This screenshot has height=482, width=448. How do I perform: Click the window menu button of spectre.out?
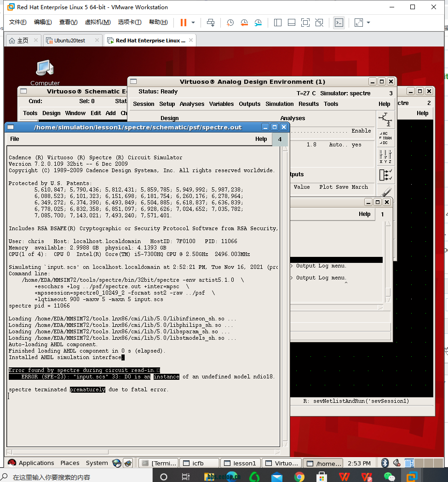[11, 127]
